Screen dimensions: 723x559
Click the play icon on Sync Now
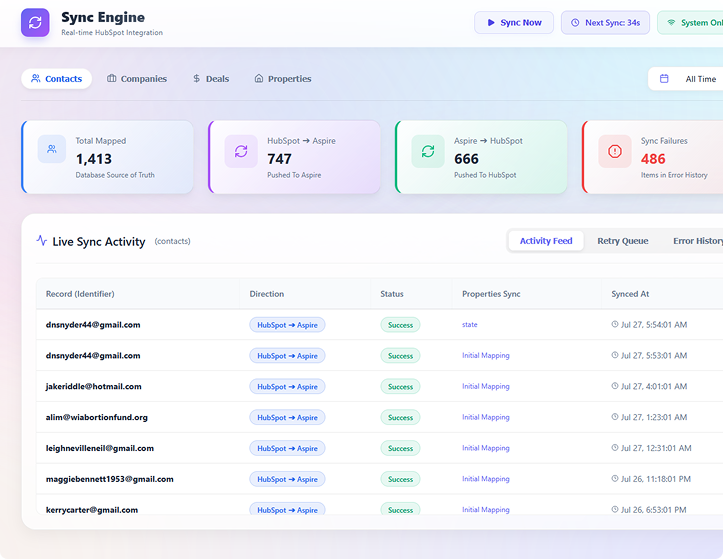pyautogui.click(x=491, y=23)
